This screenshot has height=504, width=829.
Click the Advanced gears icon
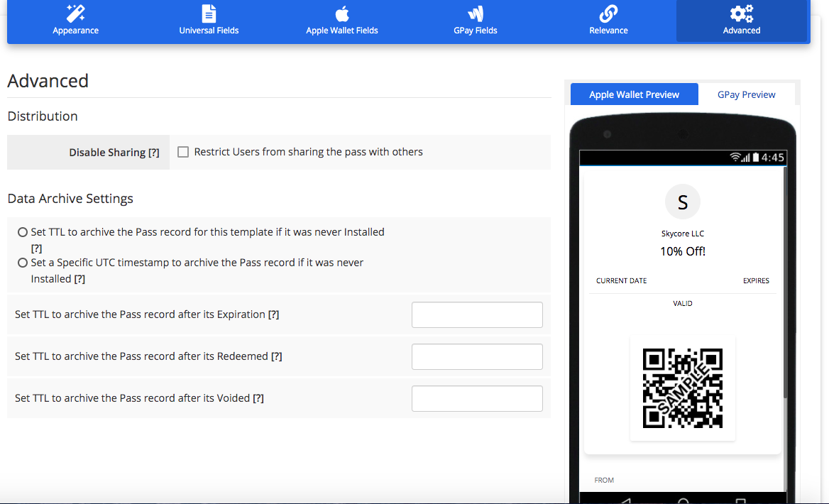(742, 13)
